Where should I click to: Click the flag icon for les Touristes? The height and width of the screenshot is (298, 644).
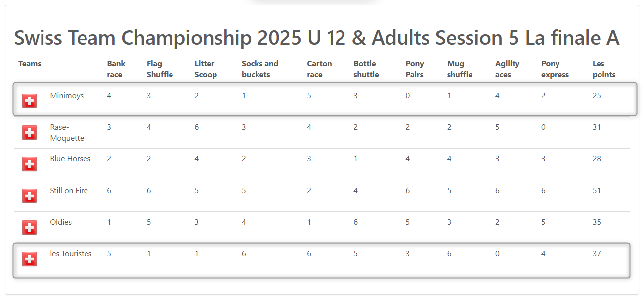(x=30, y=259)
